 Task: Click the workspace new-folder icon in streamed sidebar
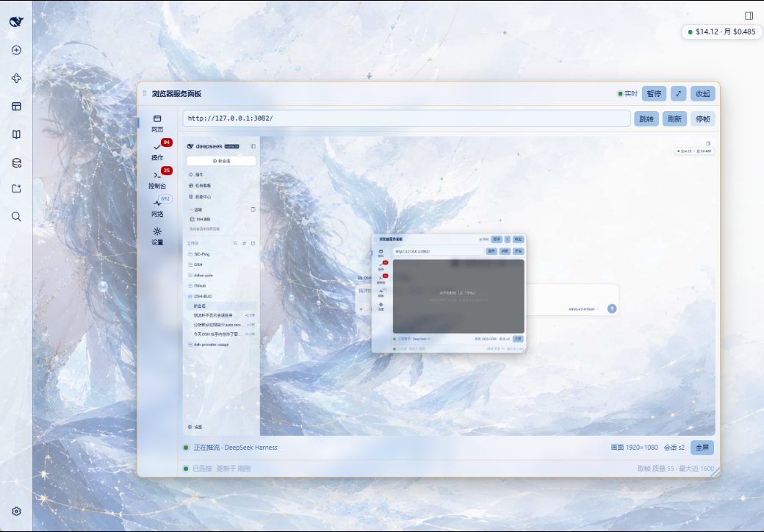click(253, 243)
